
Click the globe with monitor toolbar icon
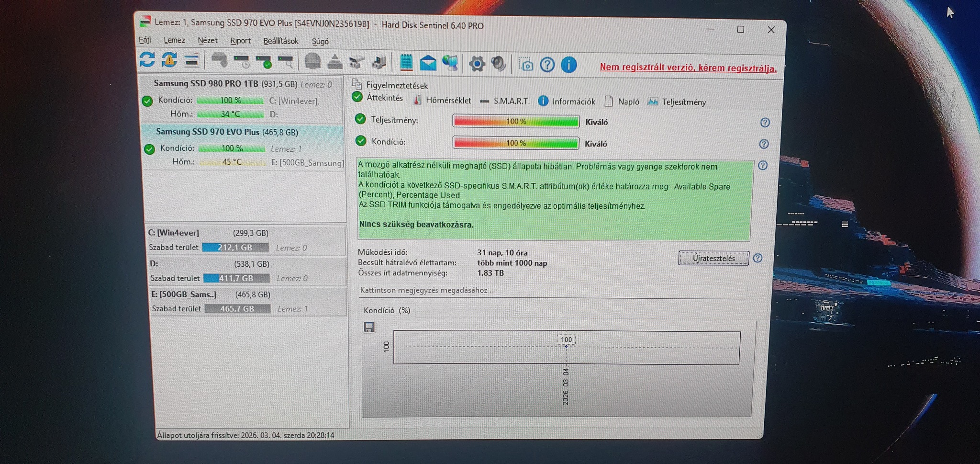tap(450, 63)
